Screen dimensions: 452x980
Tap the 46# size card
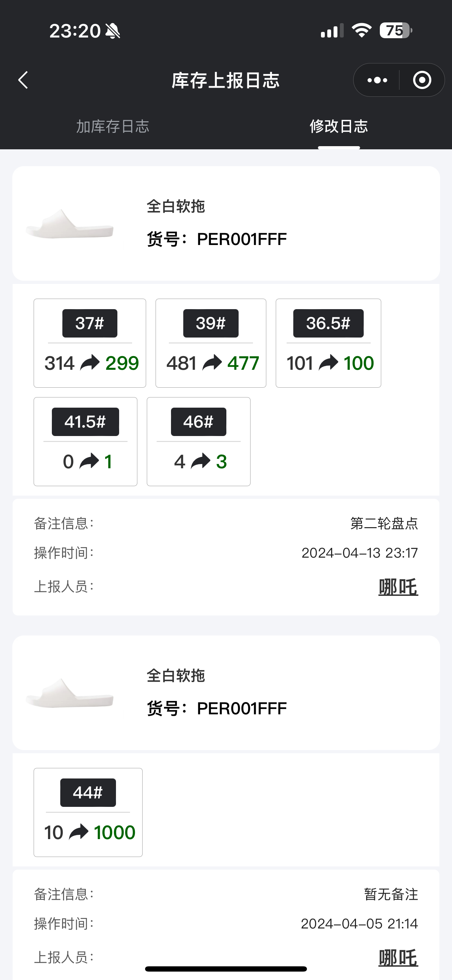click(199, 441)
